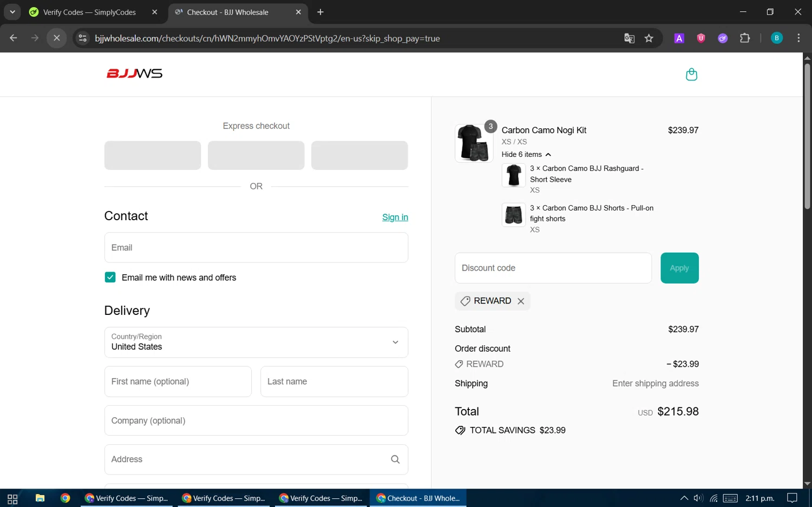Focus the Email input field
812x507 pixels.
(256, 248)
